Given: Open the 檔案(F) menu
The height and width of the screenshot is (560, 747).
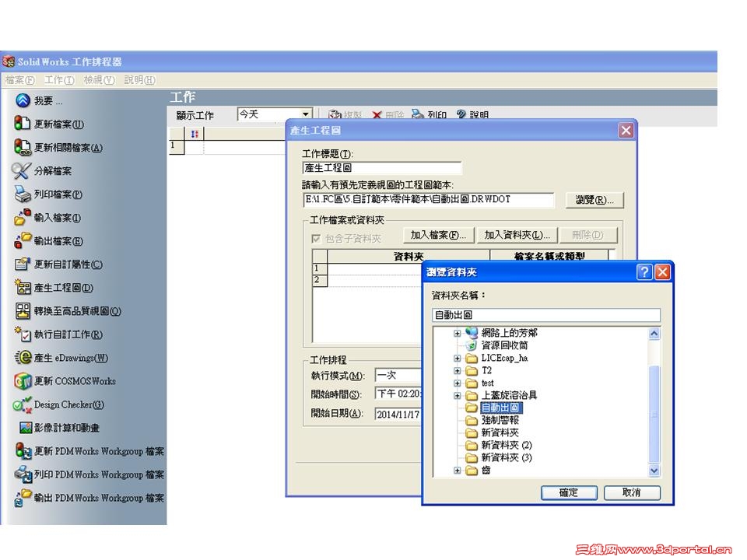Looking at the screenshot, I should (20, 80).
